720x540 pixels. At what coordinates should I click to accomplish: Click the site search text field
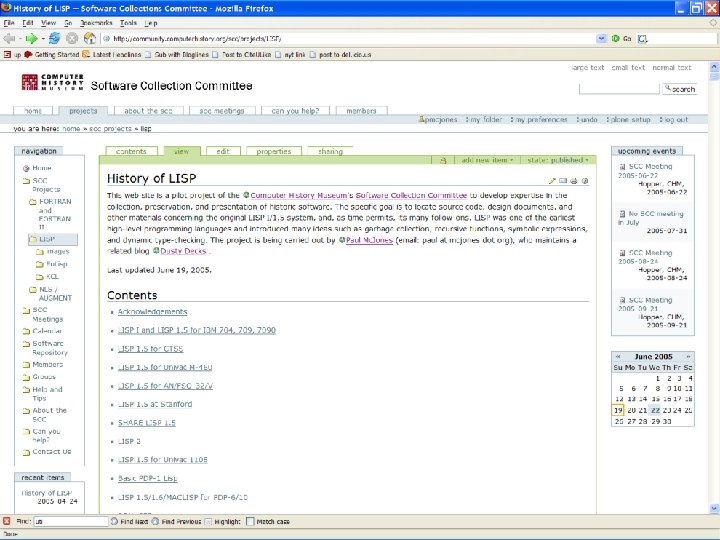[619, 89]
